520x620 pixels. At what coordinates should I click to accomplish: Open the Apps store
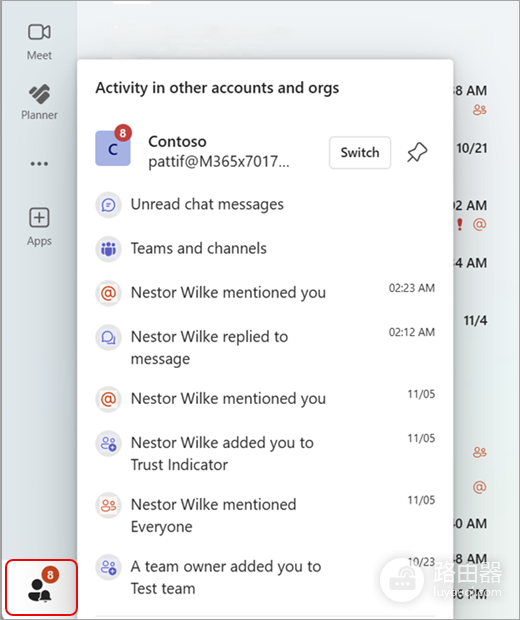(x=39, y=227)
